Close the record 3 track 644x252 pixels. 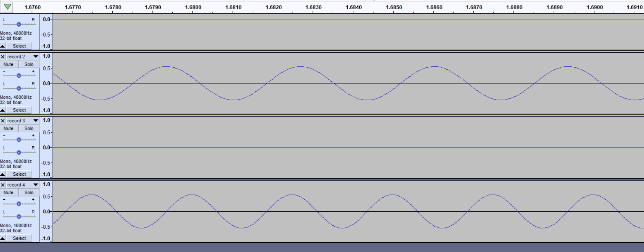point(3,121)
